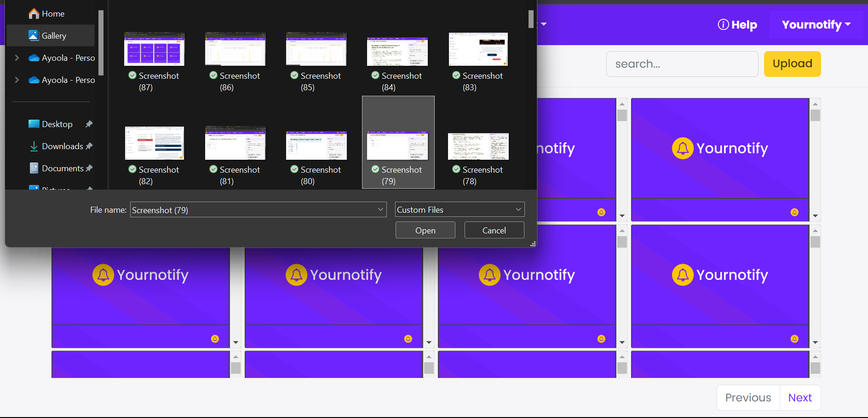Go to the Next page

coord(800,398)
